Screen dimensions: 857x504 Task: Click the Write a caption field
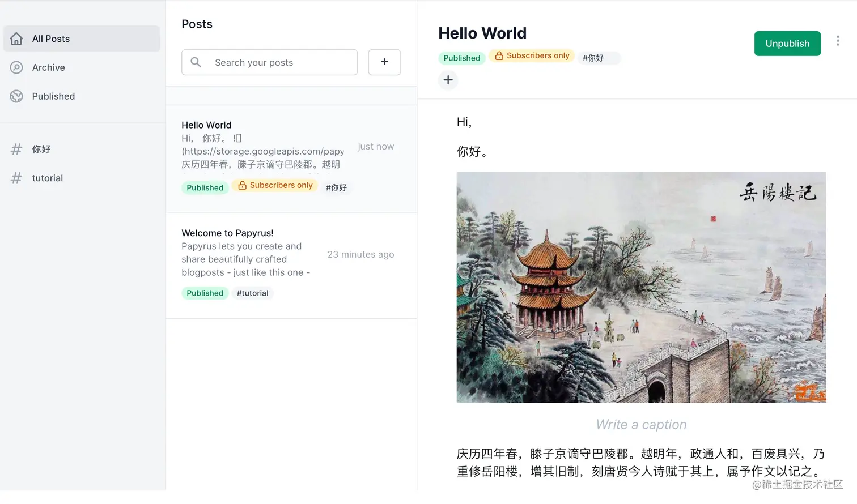[641, 425]
